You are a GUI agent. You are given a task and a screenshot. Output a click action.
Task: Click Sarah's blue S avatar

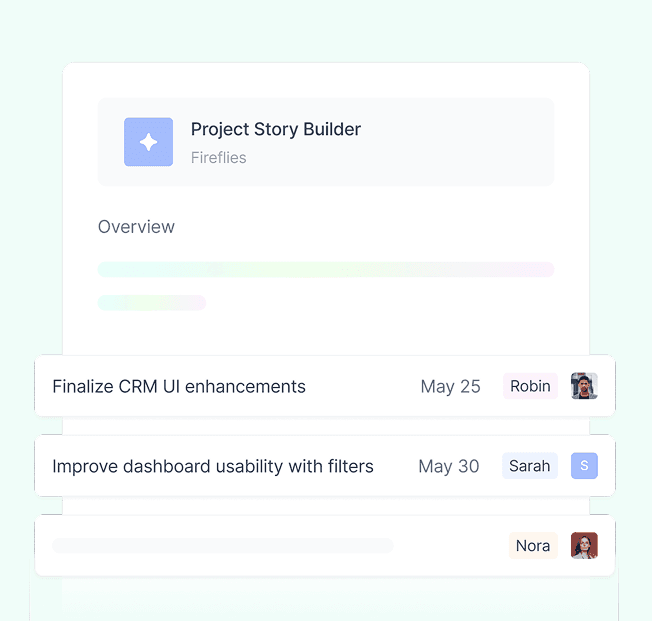point(584,466)
